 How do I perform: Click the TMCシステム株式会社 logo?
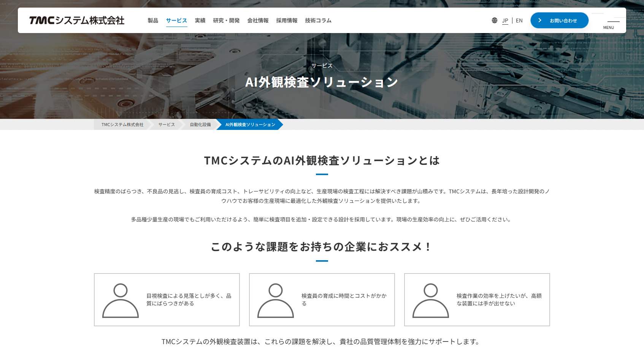[x=77, y=21]
